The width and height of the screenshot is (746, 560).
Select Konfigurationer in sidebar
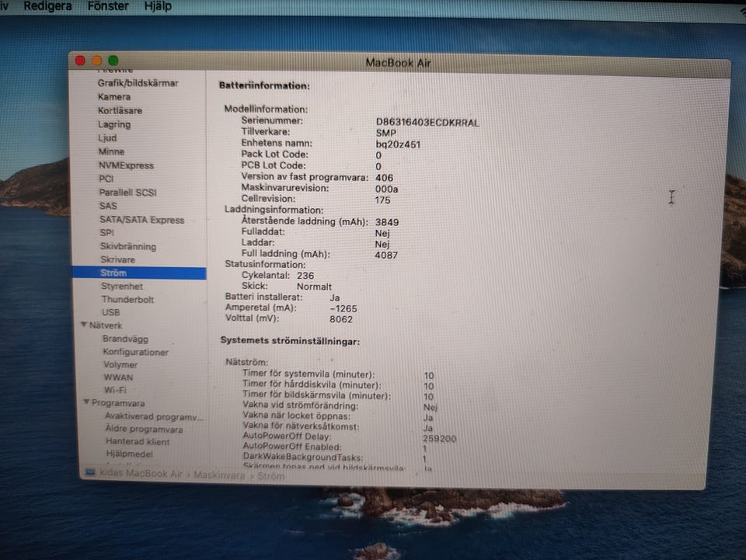pos(135,353)
